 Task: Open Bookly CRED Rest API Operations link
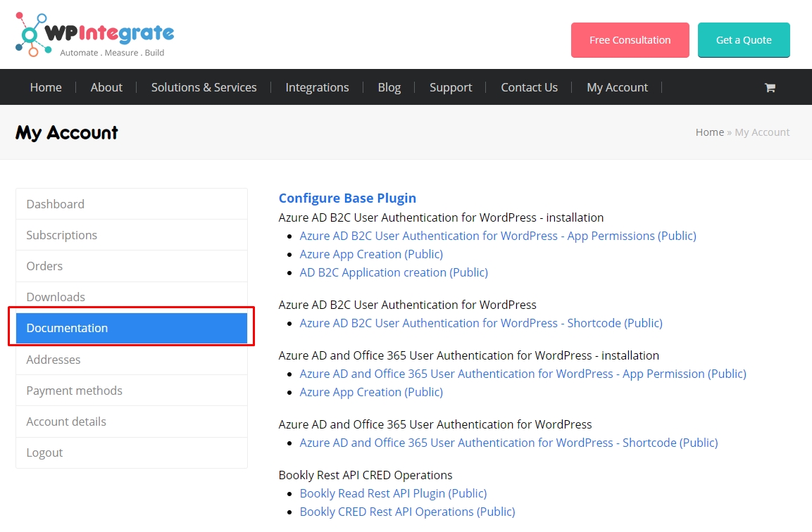click(408, 512)
